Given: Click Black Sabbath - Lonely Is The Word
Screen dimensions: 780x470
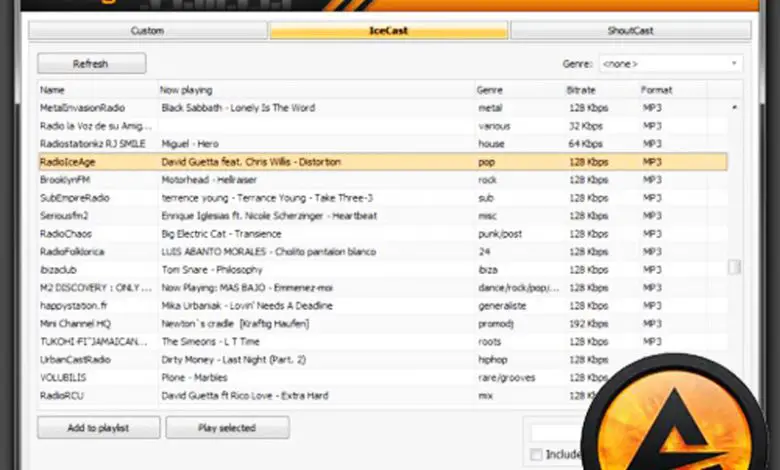Looking at the screenshot, I should 238,108.
